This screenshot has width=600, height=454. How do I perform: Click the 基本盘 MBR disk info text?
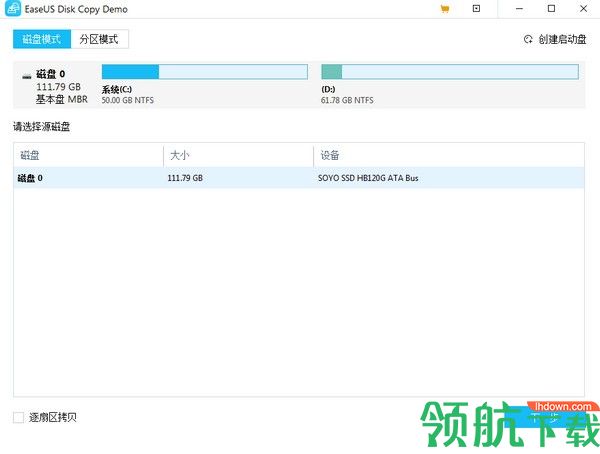point(62,100)
